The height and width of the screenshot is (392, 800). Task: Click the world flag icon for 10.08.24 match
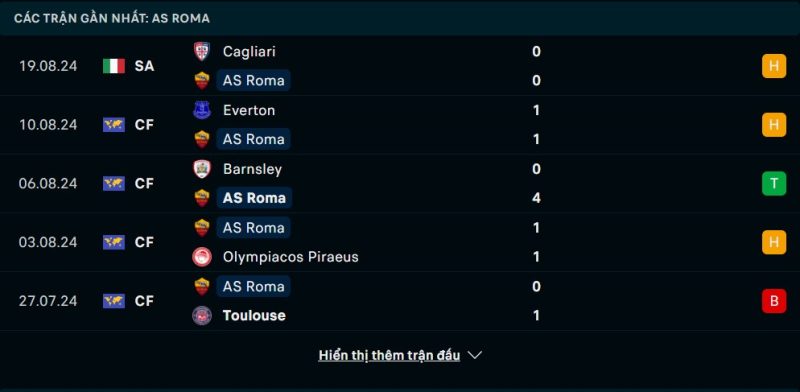(x=114, y=125)
